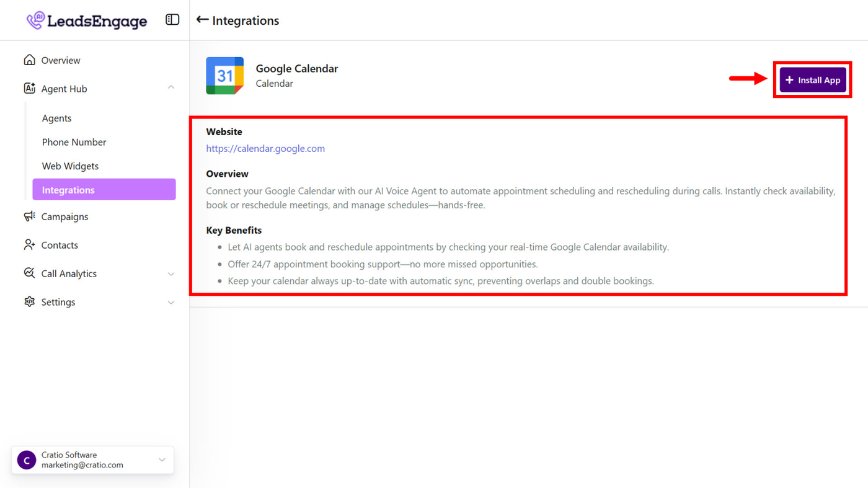Click the LeadsEngage logo icon
Viewport: 868px width, 488px height.
click(x=36, y=20)
